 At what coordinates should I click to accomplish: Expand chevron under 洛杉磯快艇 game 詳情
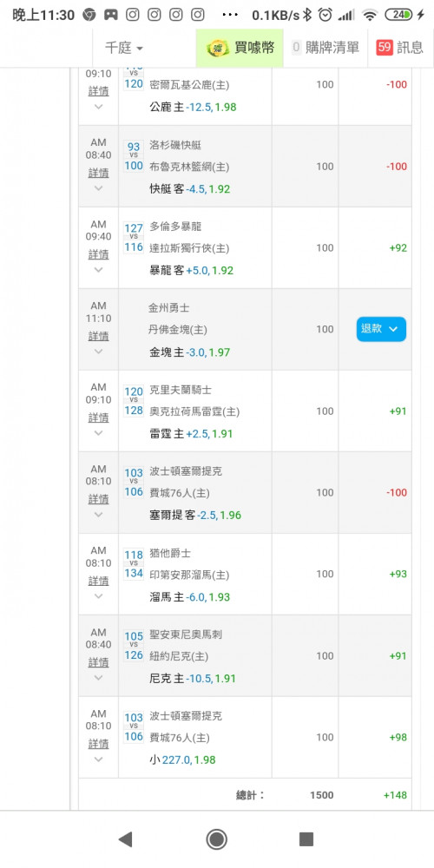(x=99, y=188)
